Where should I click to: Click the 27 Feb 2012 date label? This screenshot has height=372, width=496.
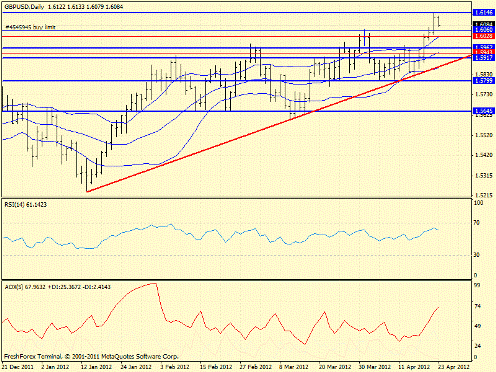[256, 367]
